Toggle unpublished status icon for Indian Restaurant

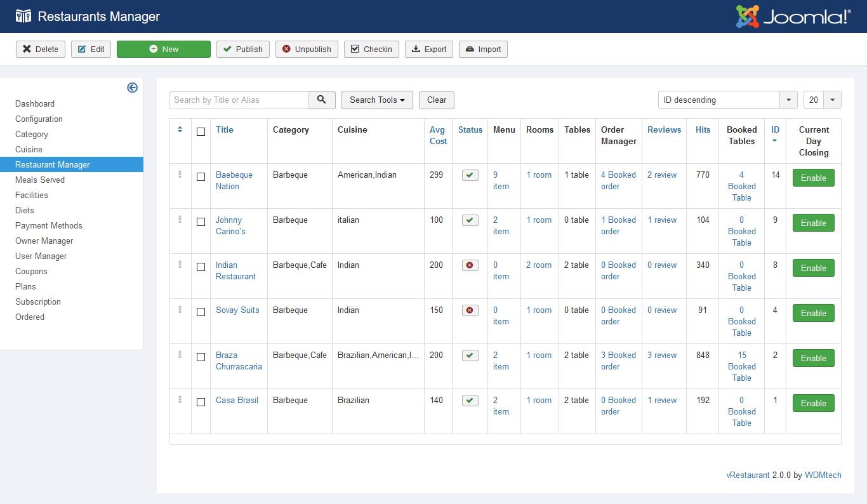click(x=470, y=265)
